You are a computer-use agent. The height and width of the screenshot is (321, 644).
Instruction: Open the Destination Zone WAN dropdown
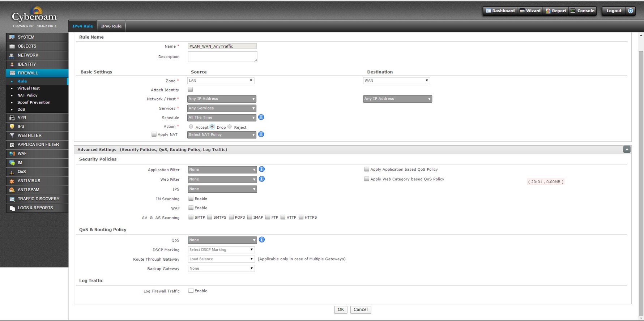[396, 81]
